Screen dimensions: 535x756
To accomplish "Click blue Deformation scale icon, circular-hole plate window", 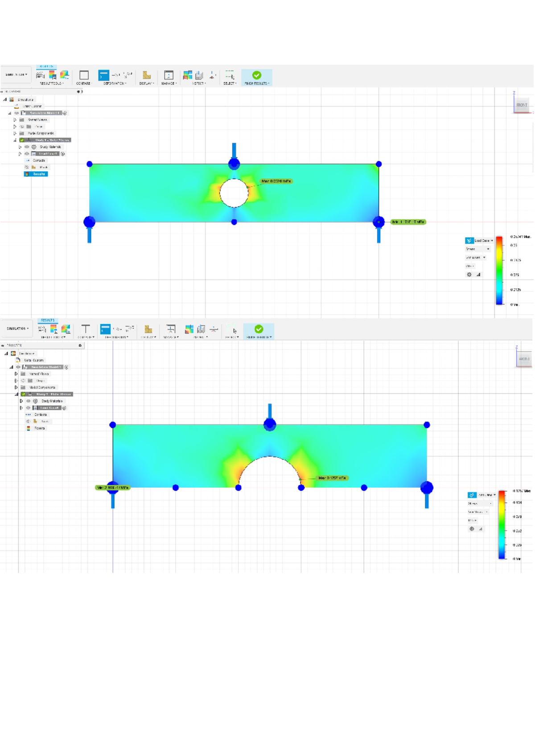I will 103,75.
